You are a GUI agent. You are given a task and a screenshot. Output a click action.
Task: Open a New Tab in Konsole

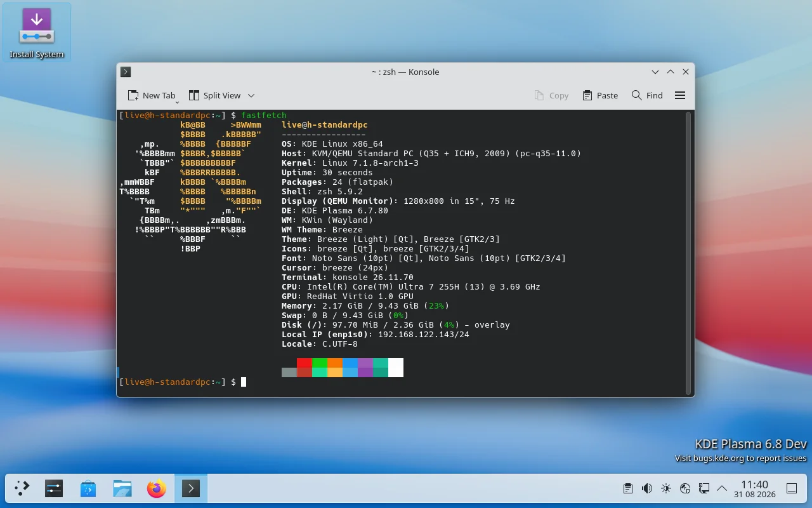tap(152, 95)
